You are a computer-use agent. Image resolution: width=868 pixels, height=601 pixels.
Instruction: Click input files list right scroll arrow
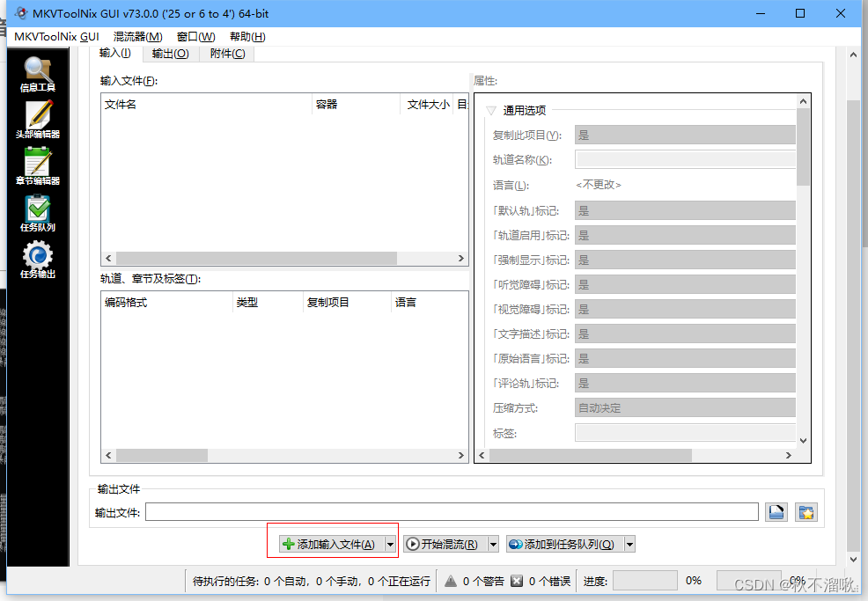pyautogui.click(x=460, y=259)
